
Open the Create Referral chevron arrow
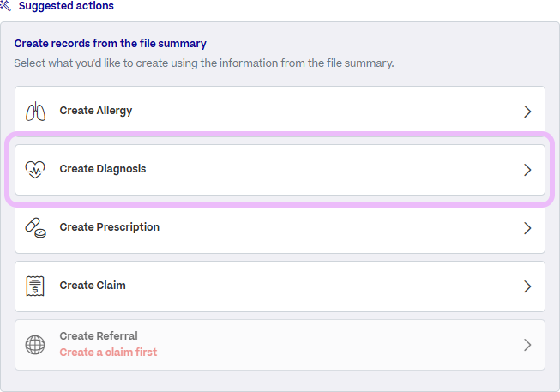[527, 345]
